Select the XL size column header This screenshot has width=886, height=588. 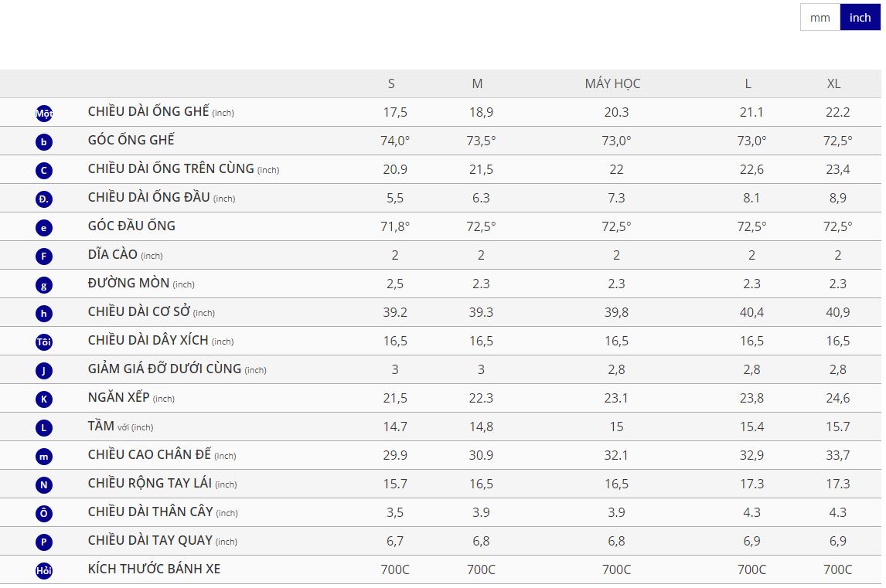833,83
